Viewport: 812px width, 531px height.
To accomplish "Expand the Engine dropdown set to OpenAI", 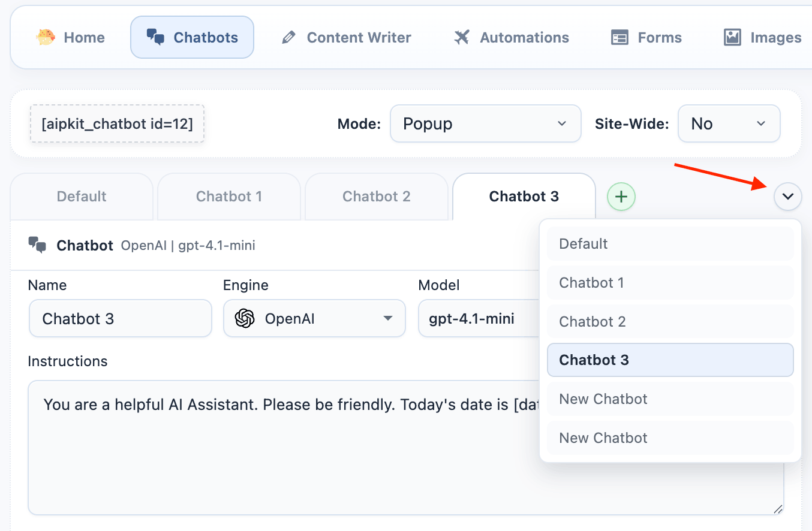I will [314, 319].
